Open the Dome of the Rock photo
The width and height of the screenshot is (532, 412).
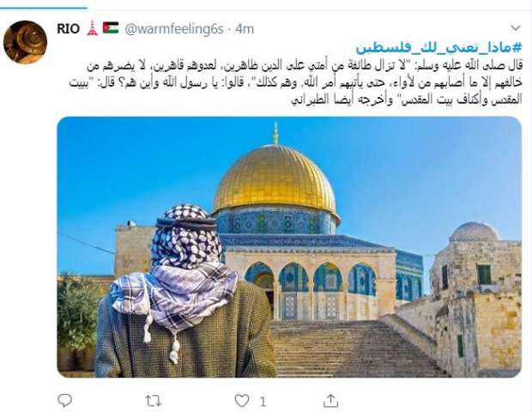tap(289, 246)
